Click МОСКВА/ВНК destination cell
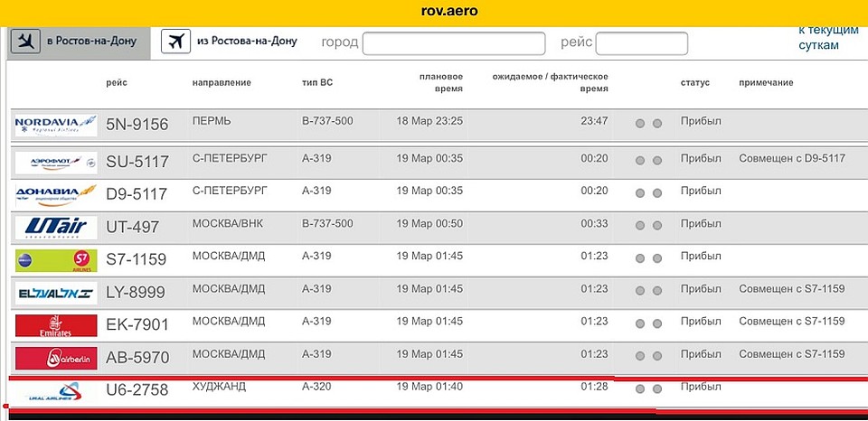This screenshot has width=868, height=421. point(228,223)
